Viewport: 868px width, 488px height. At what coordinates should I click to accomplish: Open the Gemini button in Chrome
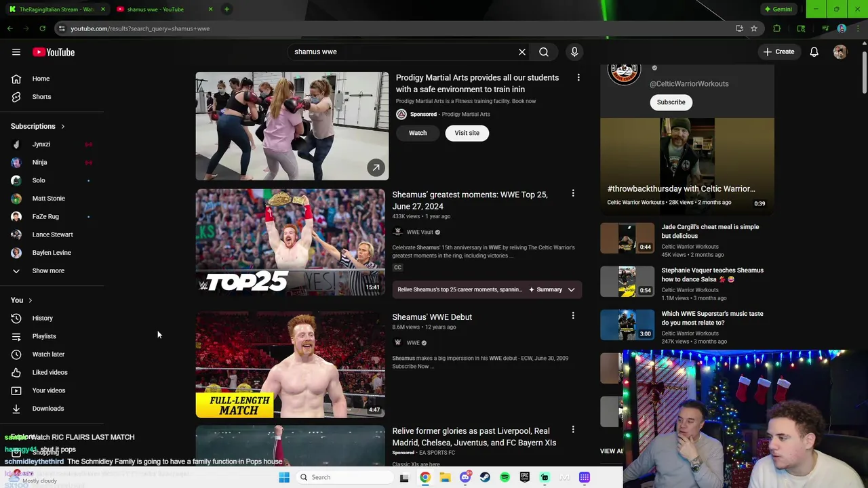pos(778,9)
